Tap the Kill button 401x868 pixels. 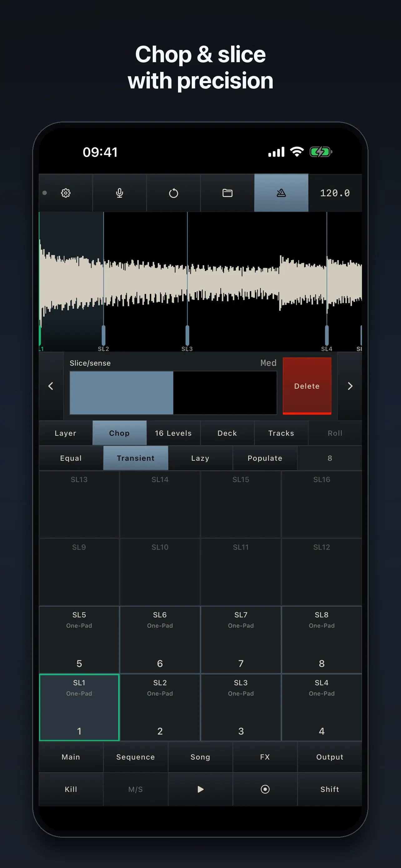tap(71, 789)
